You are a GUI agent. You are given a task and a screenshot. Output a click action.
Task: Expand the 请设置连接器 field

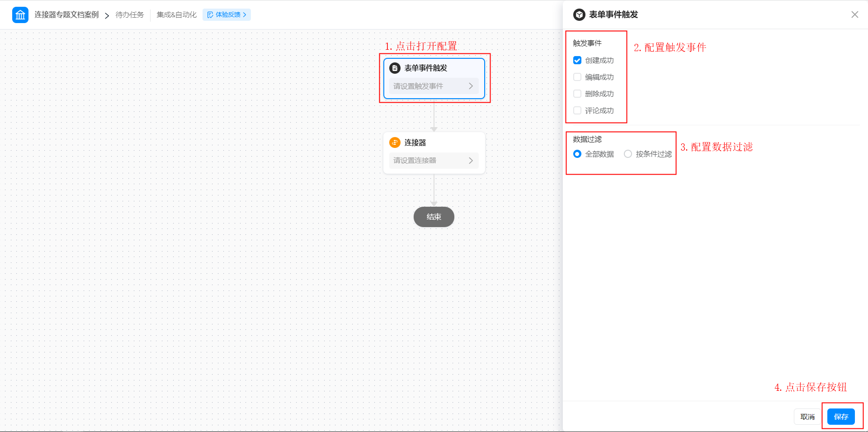pos(433,161)
